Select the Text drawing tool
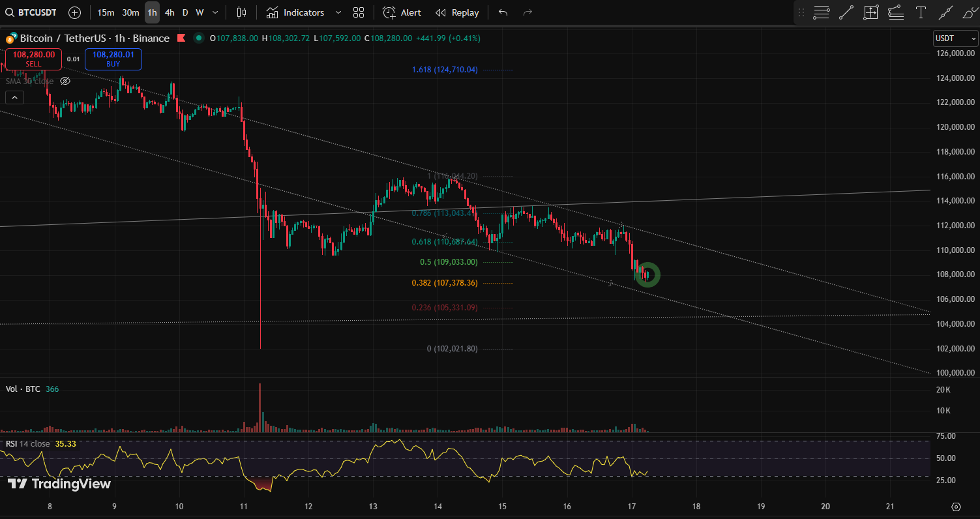 [921, 12]
